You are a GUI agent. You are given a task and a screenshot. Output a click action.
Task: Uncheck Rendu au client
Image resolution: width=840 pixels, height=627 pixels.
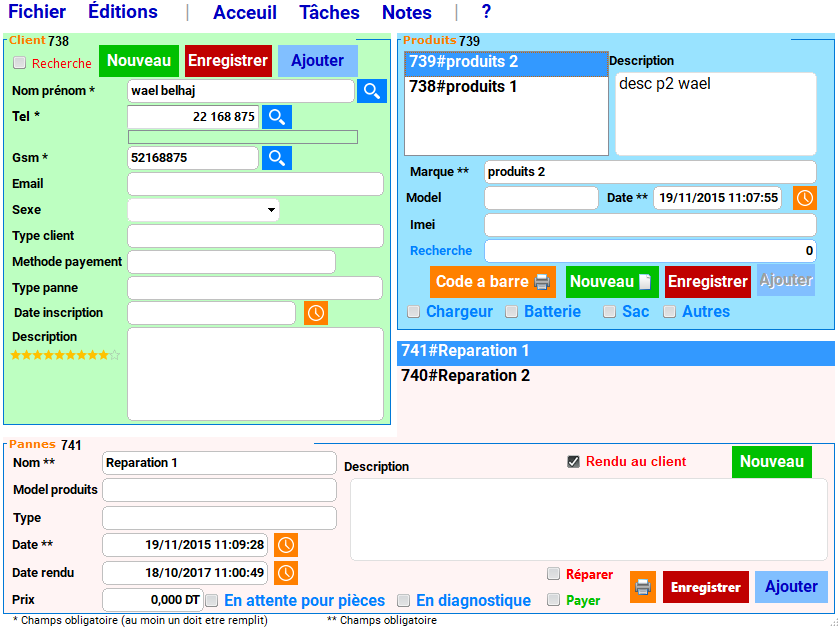click(573, 462)
